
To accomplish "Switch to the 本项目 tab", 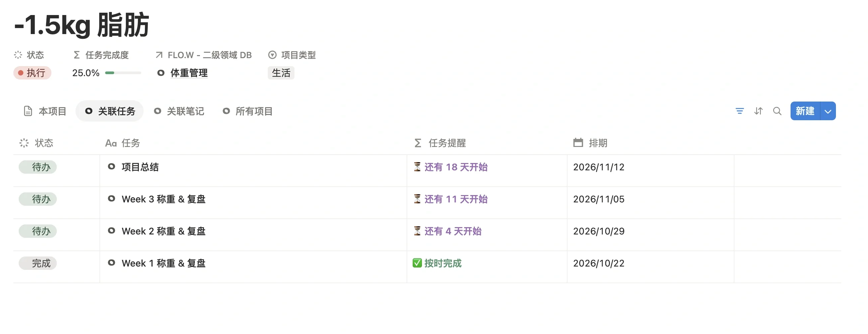I will click(x=45, y=111).
